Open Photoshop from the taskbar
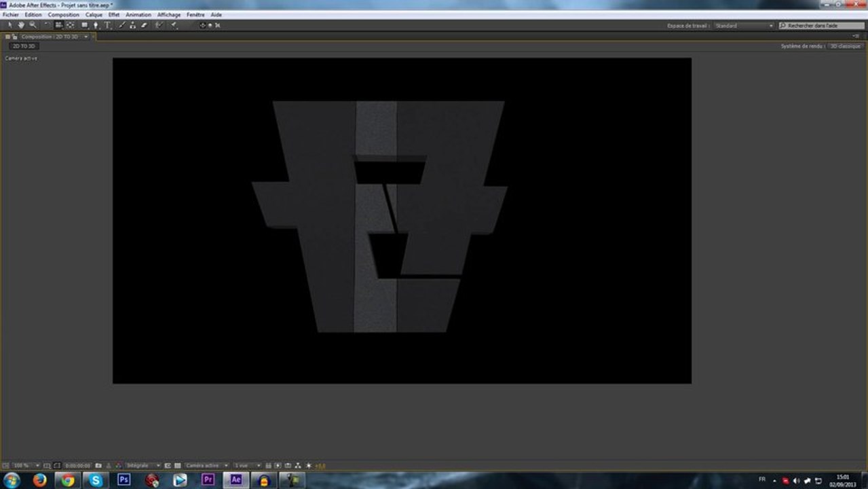The image size is (868, 489). 124,480
